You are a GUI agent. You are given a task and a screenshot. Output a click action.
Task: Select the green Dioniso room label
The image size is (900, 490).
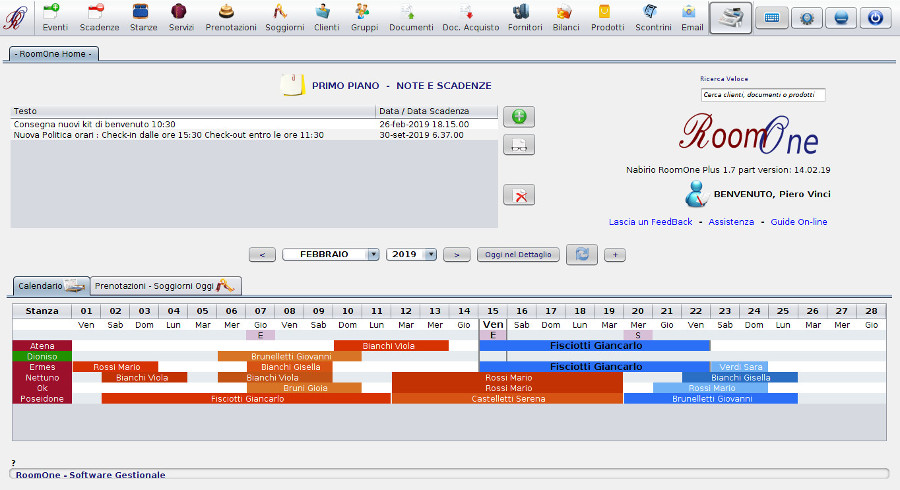click(42, 356)
